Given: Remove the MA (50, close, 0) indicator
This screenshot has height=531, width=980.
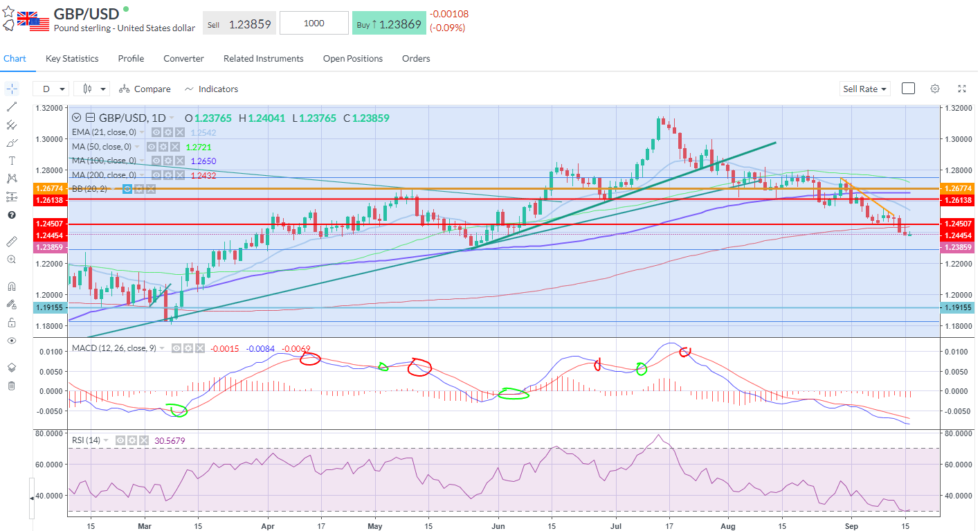Looking at the screenshot, I should click(174, 147).
